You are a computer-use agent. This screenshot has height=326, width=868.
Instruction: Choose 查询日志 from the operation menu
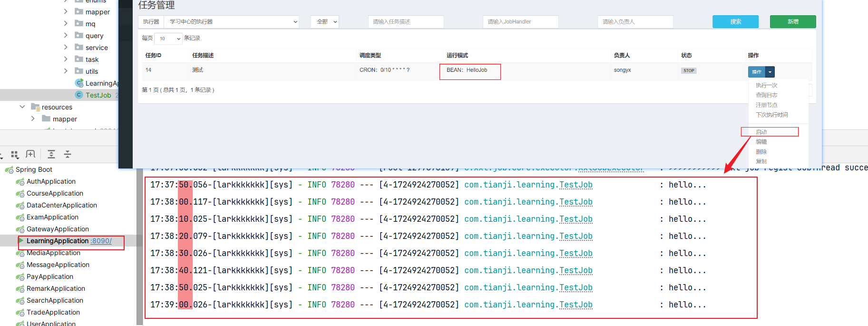767,95
